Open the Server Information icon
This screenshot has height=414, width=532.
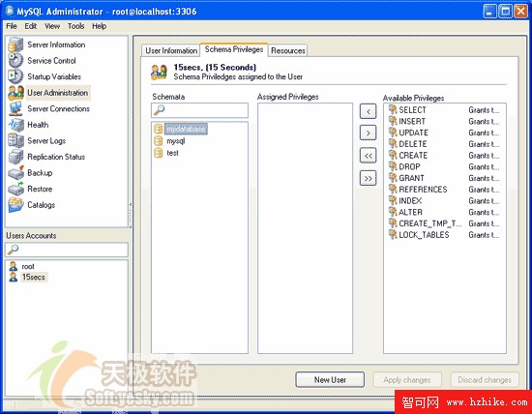pos(15,44)
